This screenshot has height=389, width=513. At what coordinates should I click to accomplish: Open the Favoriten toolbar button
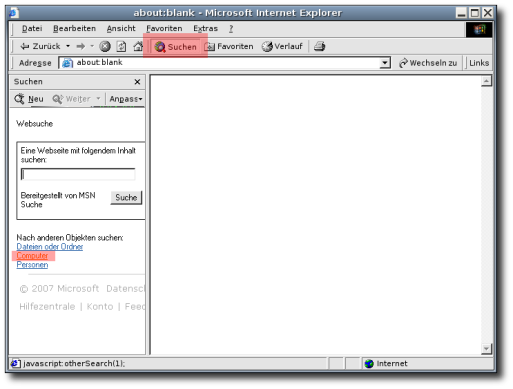[229, 46]
